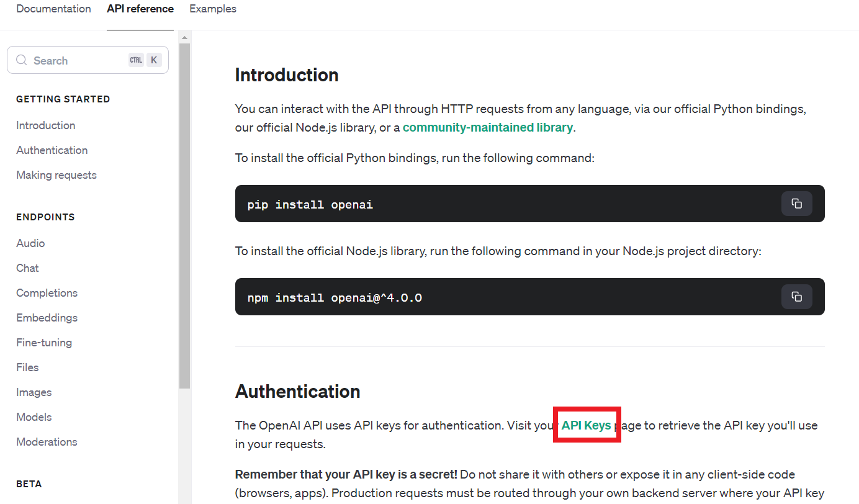
Task: Navigate to the Chat endpoint
Action: click(27, 268)
